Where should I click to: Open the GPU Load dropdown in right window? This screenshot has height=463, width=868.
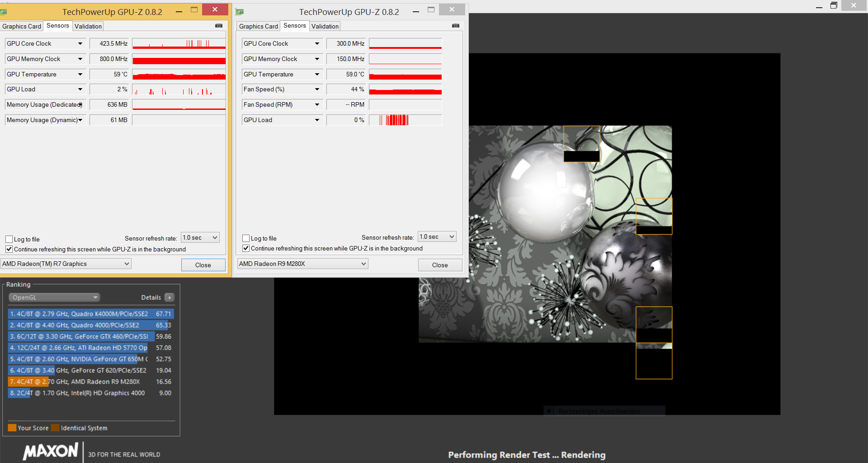point(317,120)
